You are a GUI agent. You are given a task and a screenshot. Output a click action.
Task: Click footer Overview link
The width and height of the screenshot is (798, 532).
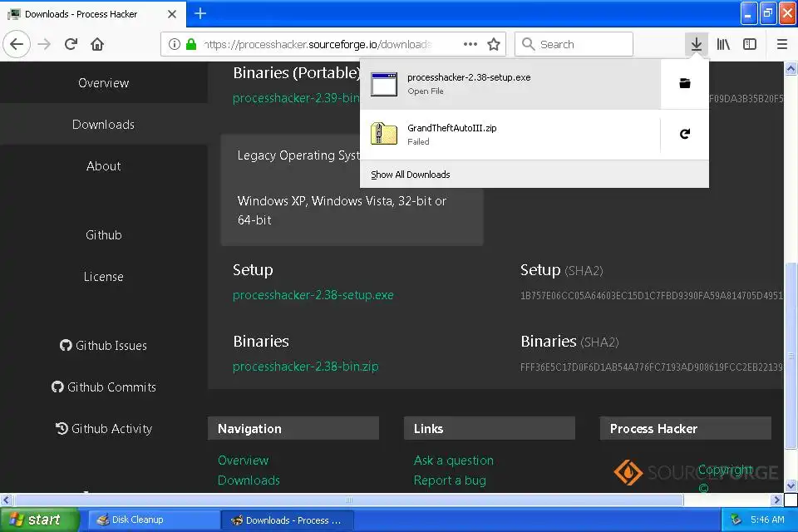[x=244, y=461]
